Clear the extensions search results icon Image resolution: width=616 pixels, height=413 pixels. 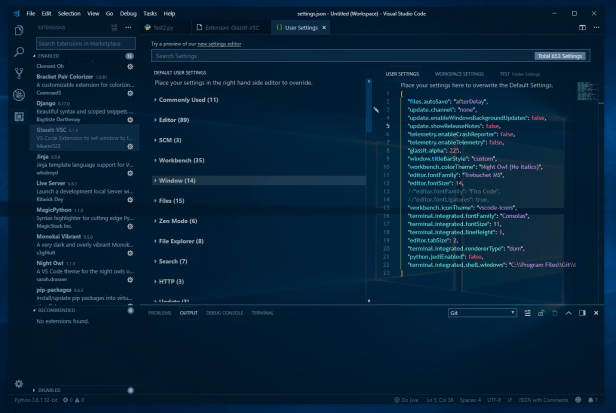(116, 28)
